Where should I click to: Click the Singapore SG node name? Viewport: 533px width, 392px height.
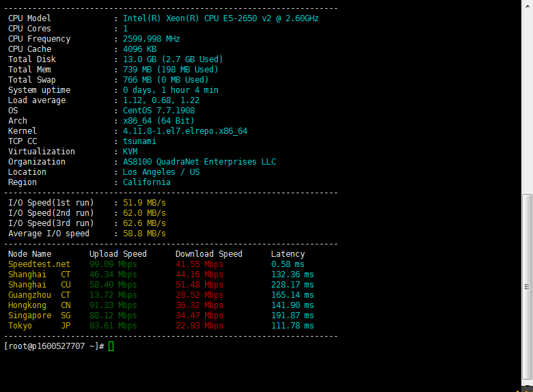[39, 316]
